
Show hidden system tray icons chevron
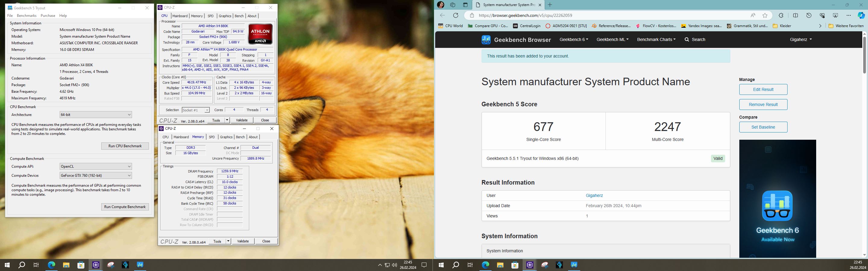coord(380,265)
